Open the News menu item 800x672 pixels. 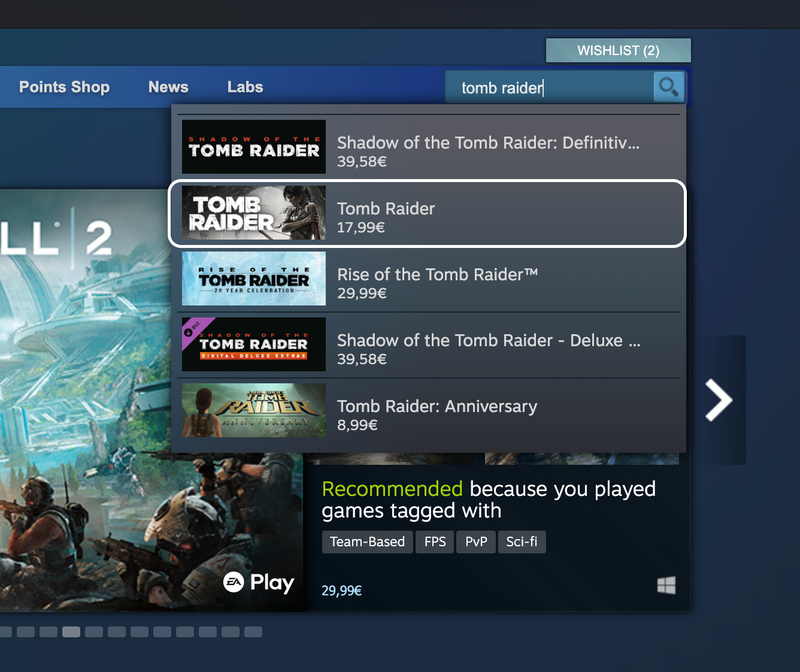point(168,87)
